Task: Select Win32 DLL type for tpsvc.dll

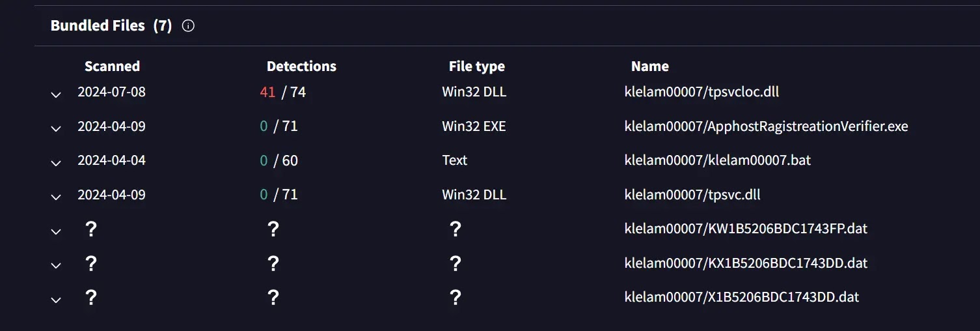Action: (474, 195)
